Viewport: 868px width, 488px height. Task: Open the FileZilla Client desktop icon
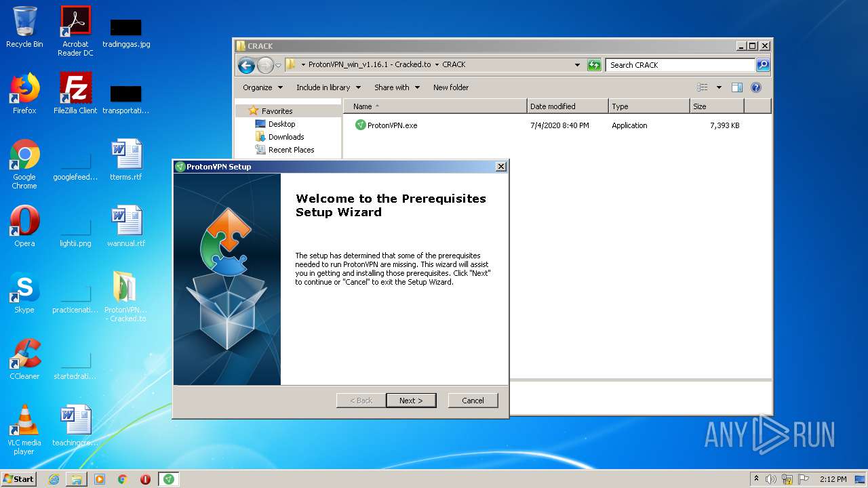(75, 94)
